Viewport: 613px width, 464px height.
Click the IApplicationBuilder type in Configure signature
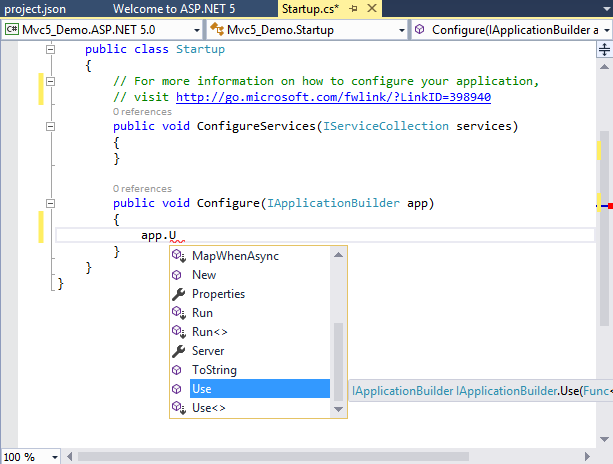[333, 203]
